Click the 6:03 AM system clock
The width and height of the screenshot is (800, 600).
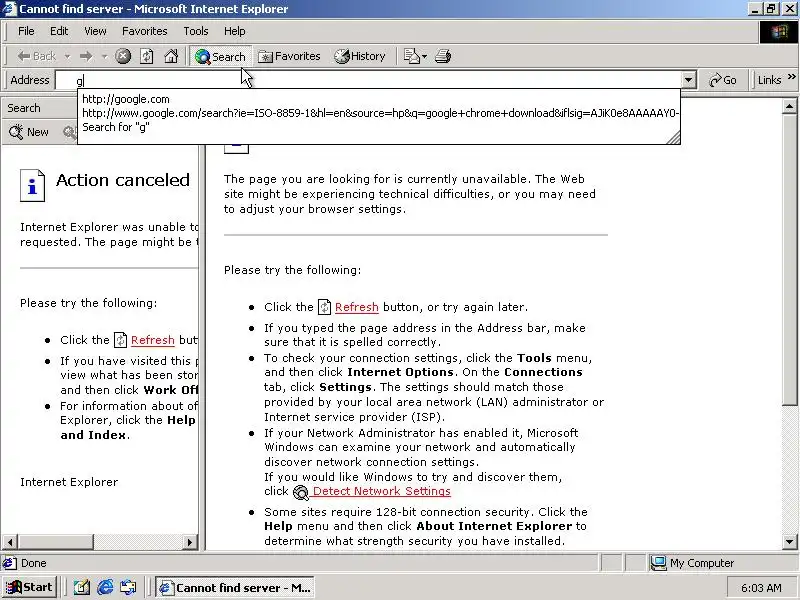point(761,588)
